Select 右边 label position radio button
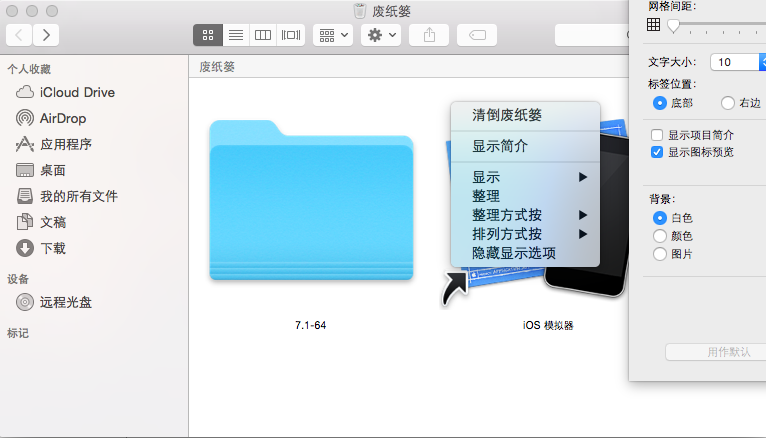Screen dimensions: 766x438 click(x=727, y=103)
